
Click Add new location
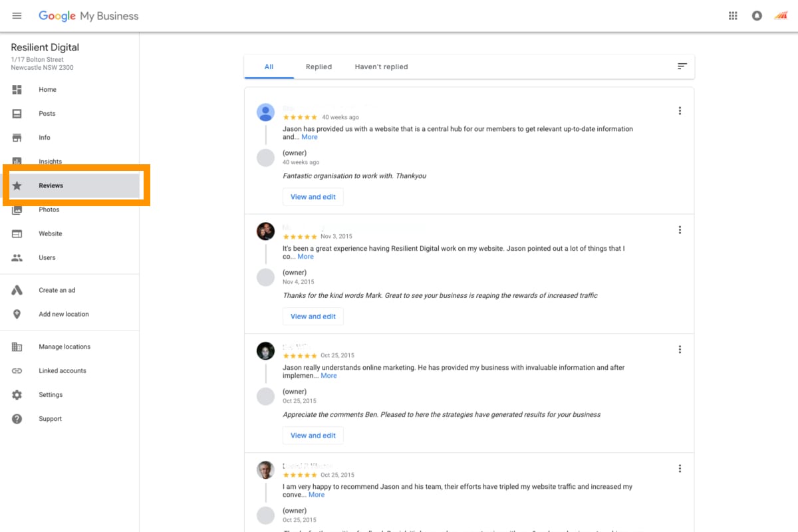click(64, 315)
